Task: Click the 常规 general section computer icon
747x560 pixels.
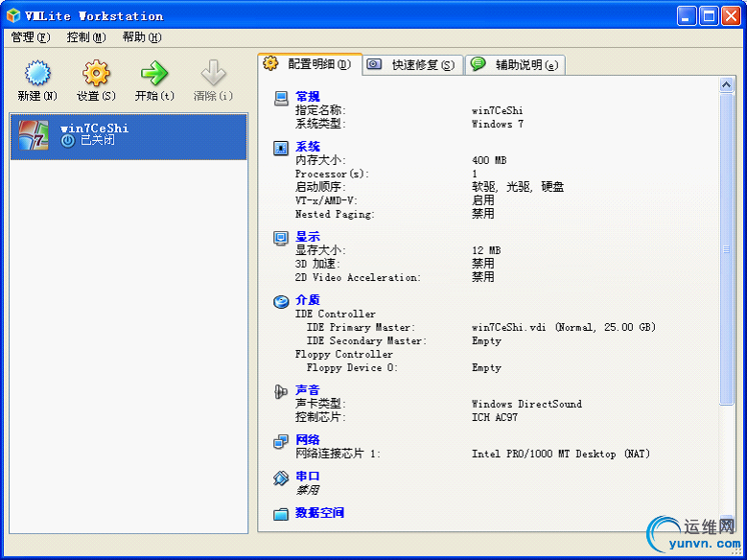Action: (x=281, y=98)
